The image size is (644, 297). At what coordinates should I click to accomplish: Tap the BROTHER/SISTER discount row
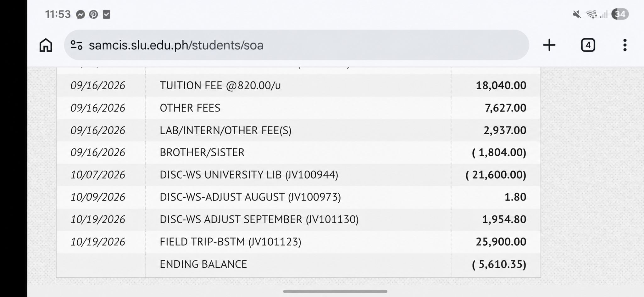point(298,152)
